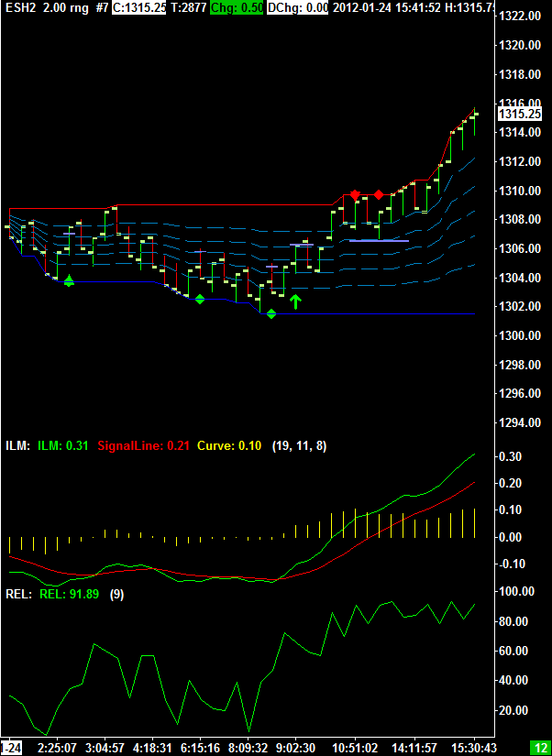The width and height of the screenshot is (552, 756).
Task: Click the '(9)' REL parameter
Action: pyautogui.click(x=116, y=595)
